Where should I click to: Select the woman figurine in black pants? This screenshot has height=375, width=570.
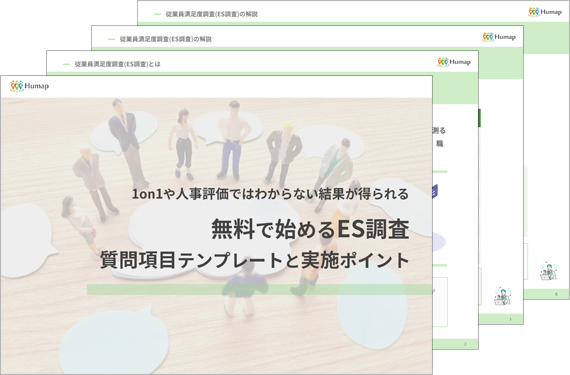(183, 144)
